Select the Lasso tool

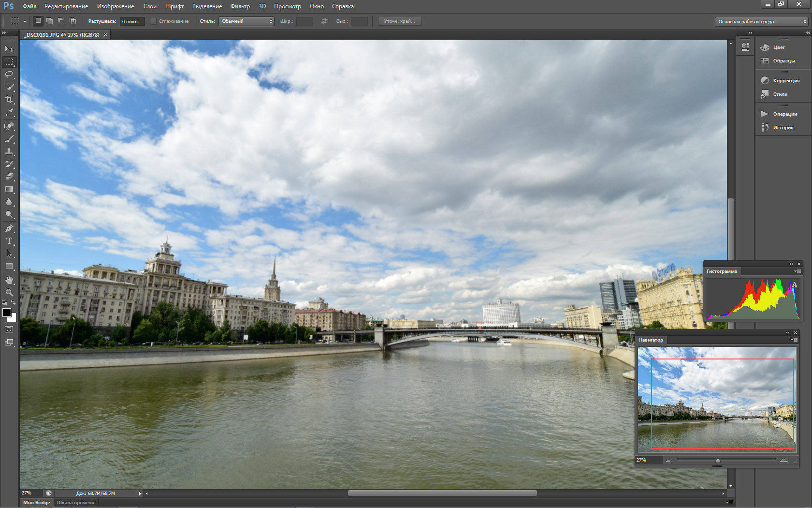pyautogui.click(x=9, y=75)
